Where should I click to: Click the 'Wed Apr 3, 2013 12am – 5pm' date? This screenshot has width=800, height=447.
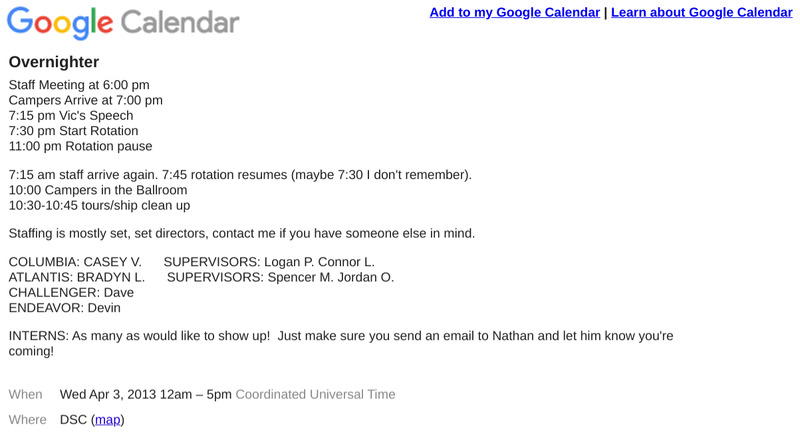click(x=146, y=394)
